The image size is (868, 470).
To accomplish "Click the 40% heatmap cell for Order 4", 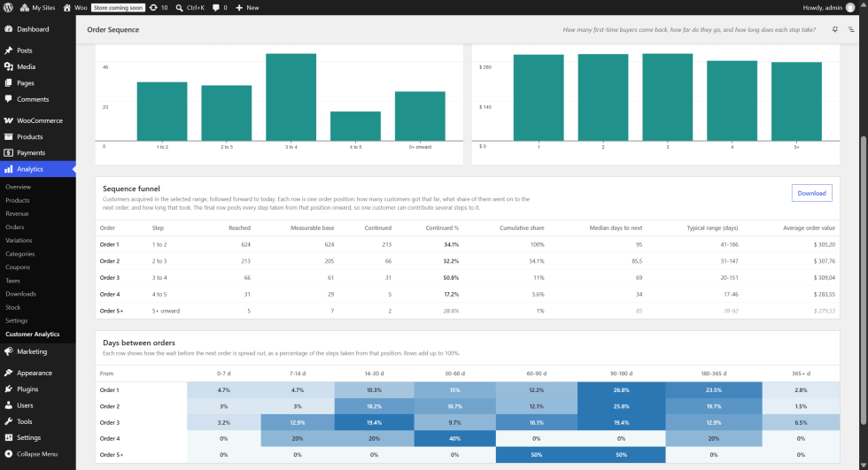I will tap(454, 438).
